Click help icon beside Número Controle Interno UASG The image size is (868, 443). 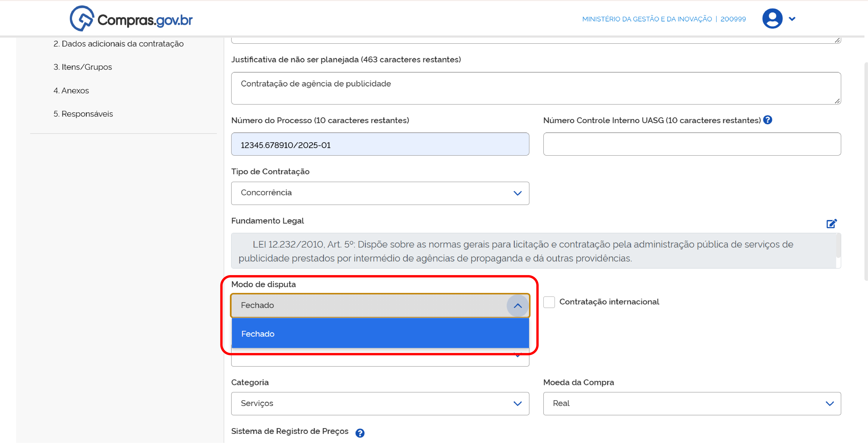pos(768,120)
